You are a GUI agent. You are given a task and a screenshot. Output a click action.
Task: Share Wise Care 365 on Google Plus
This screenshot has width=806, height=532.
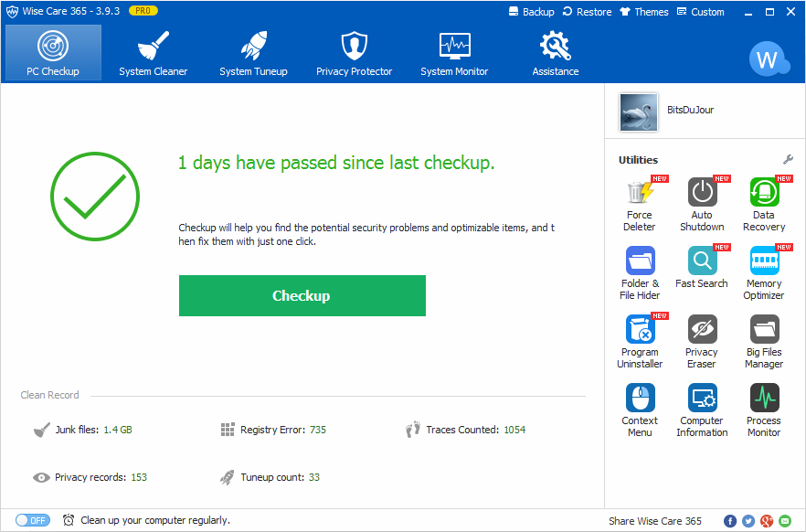click(767, 521)
